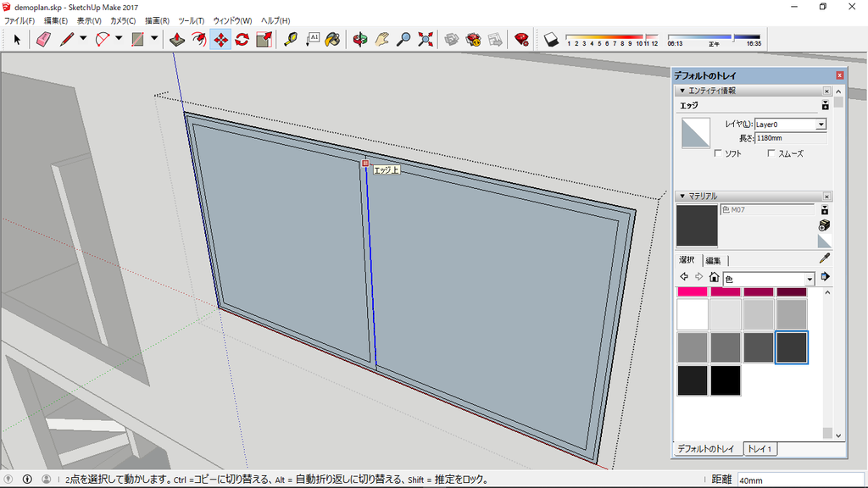868x488 pixels.
Task: Select the Rotate tool
Action: tap(242, 39)
